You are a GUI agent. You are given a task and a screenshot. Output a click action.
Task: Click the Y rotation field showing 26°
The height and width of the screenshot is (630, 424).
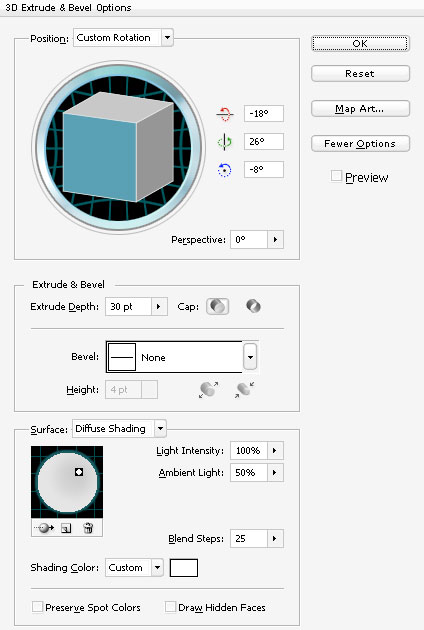tap(264, 141)
